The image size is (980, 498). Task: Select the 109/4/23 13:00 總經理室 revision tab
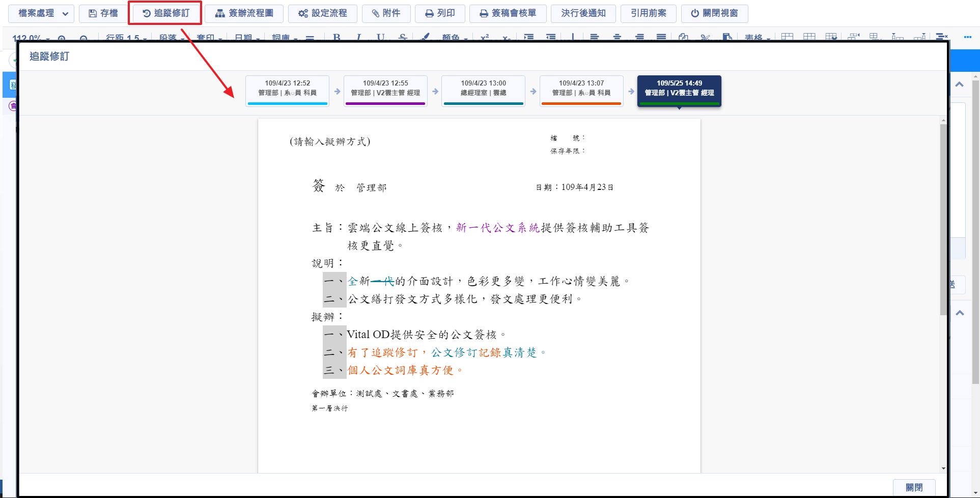tap(483, 90)
